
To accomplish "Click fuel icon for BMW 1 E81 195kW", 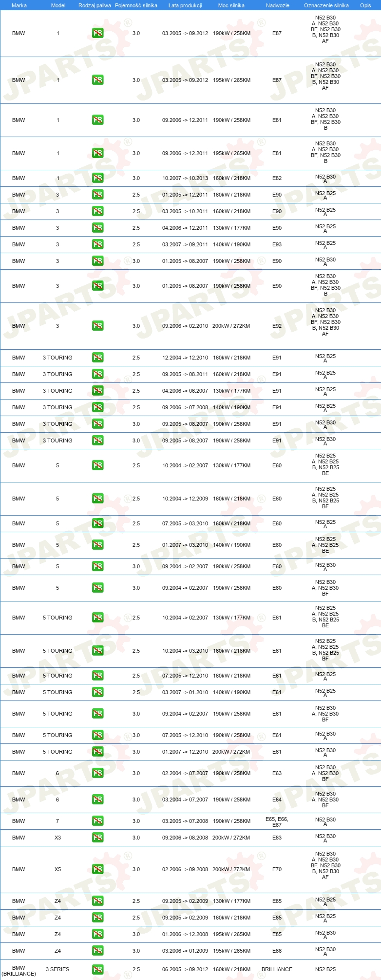I will [x=97, y=153].
